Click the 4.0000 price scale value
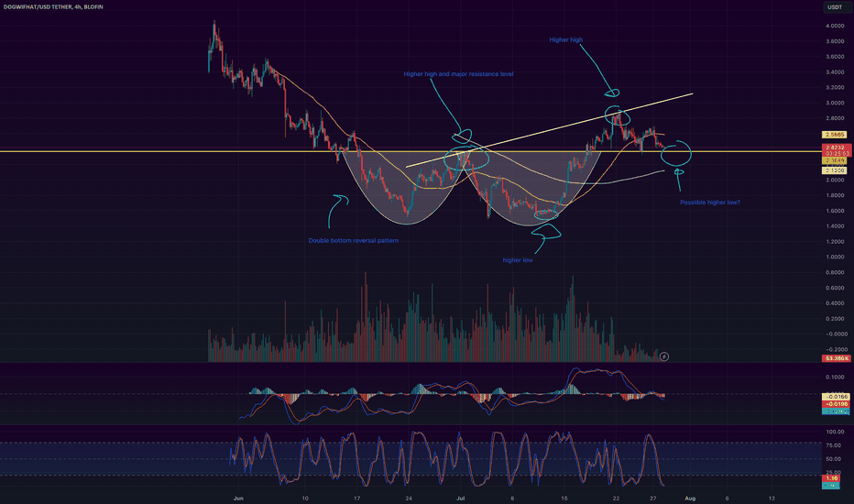 [x=835, y=26]
